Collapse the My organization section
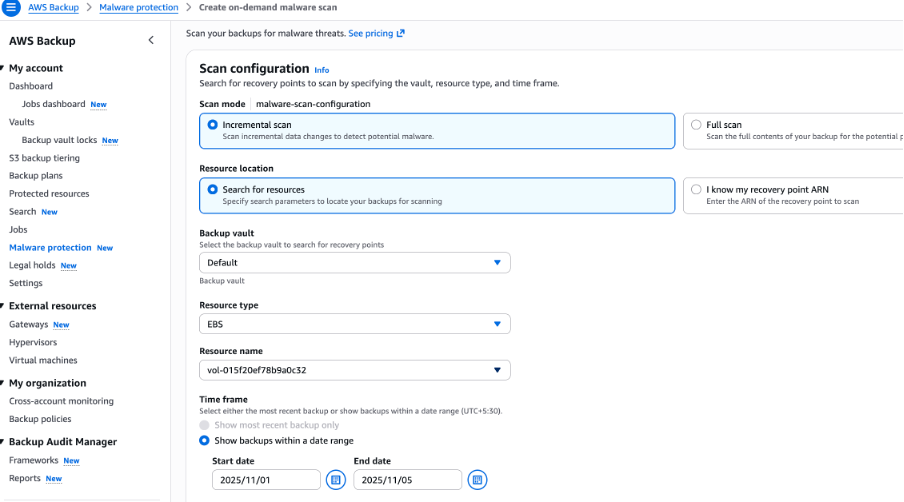Screen dimensions: 904x502 (2, 383)
